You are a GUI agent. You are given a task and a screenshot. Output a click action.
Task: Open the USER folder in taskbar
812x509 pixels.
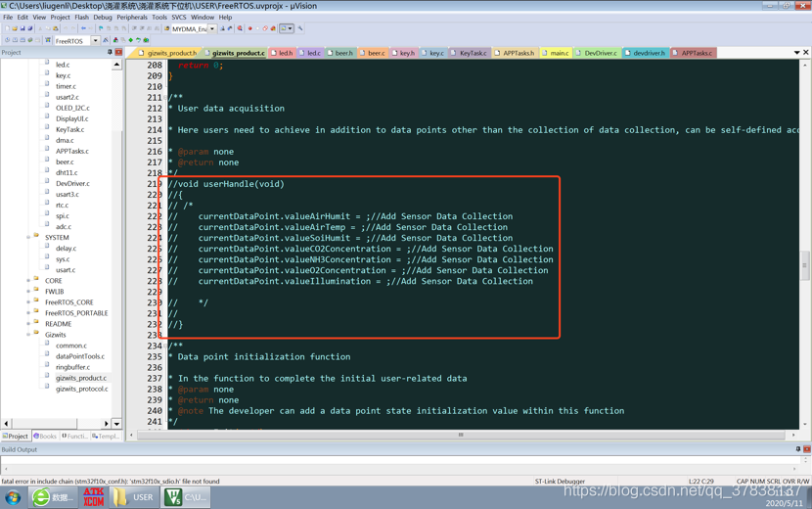(134, 497)
